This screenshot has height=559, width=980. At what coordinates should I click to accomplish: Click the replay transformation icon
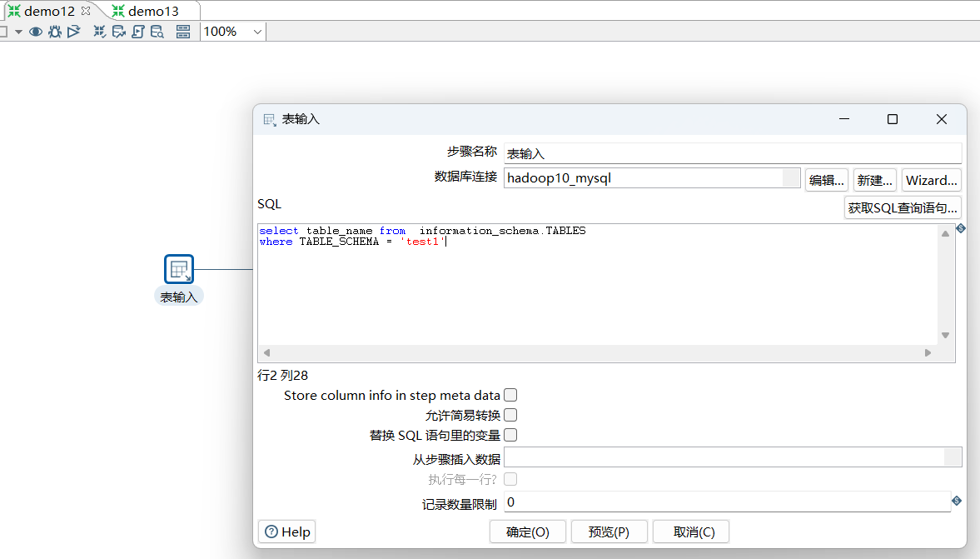tap(74, 32)
